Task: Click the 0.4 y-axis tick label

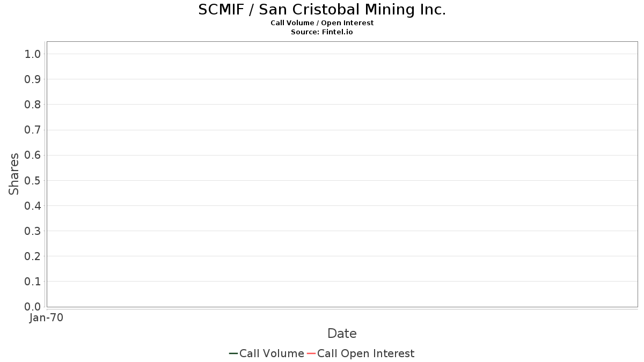Action: [33, 206]
